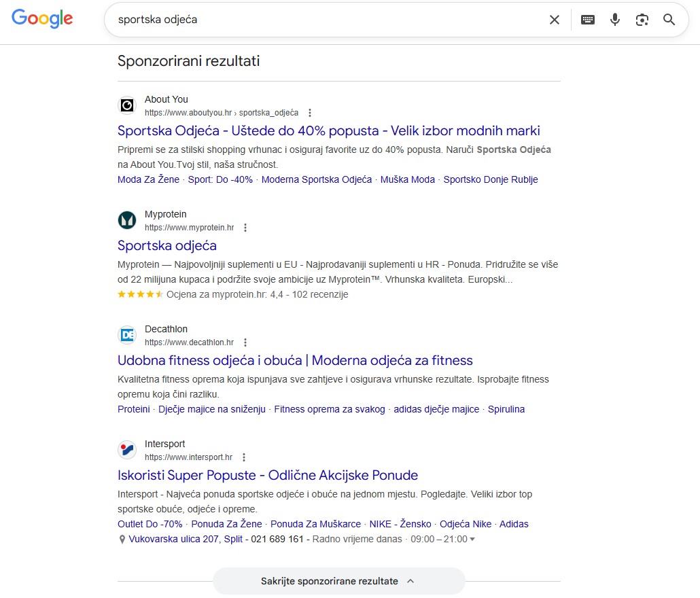Open the on-screen keyboard icon

(x=588, y=19)
